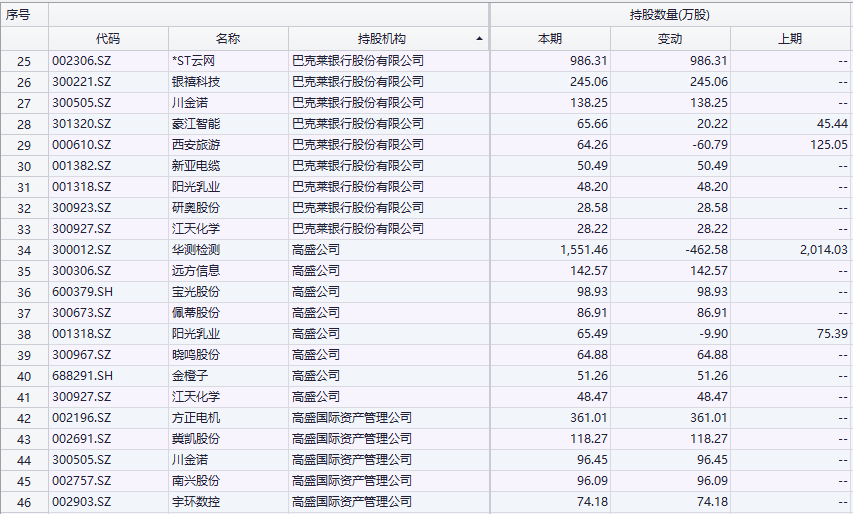Click the -462.58 change value
Viewport: 853px width, 514px height.
706,250
